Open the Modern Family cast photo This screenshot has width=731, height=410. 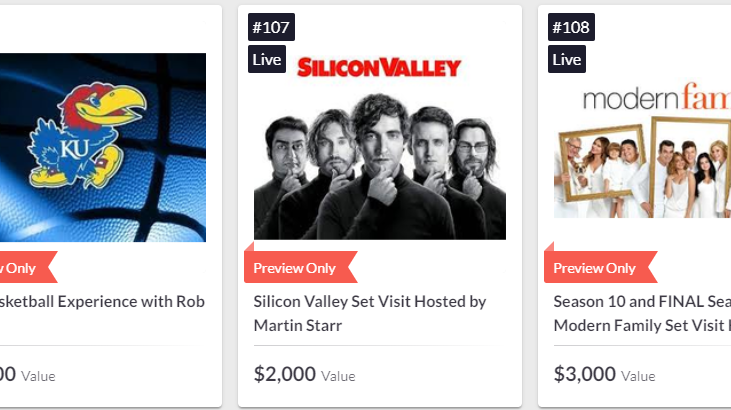coord(642,168)
